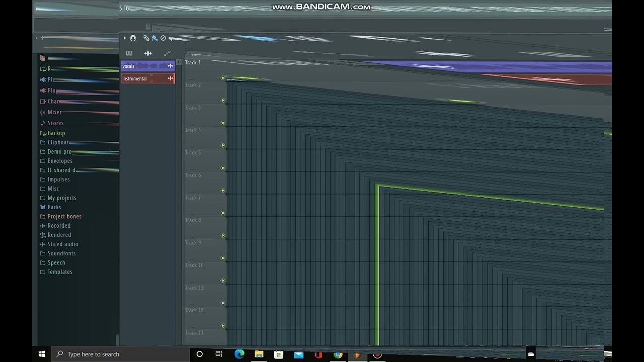
Task: Click the picker panel scroll button
Action: pos(179,62)
